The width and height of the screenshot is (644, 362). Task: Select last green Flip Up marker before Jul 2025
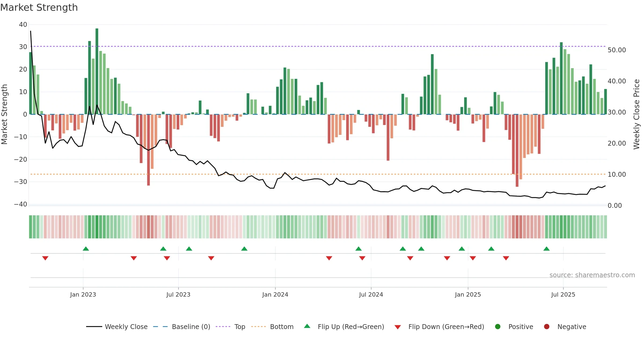(547, 249)
